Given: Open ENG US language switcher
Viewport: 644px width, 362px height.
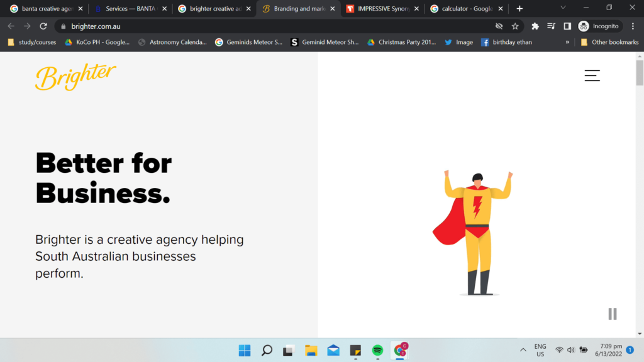Looking at the screenshot, I should [x=540, y=350].
